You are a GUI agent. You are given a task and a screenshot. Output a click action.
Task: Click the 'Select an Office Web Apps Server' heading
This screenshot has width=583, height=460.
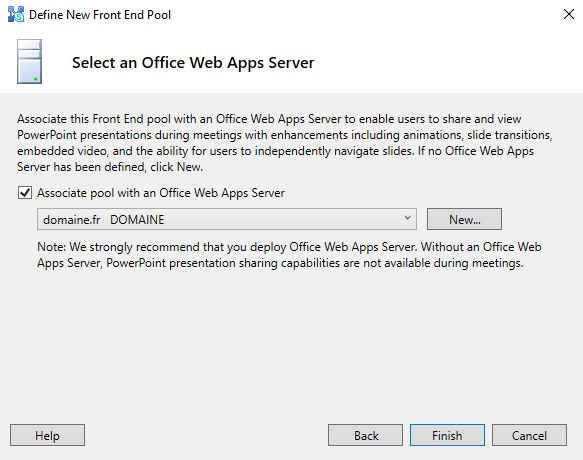click(x=193, y=62)
